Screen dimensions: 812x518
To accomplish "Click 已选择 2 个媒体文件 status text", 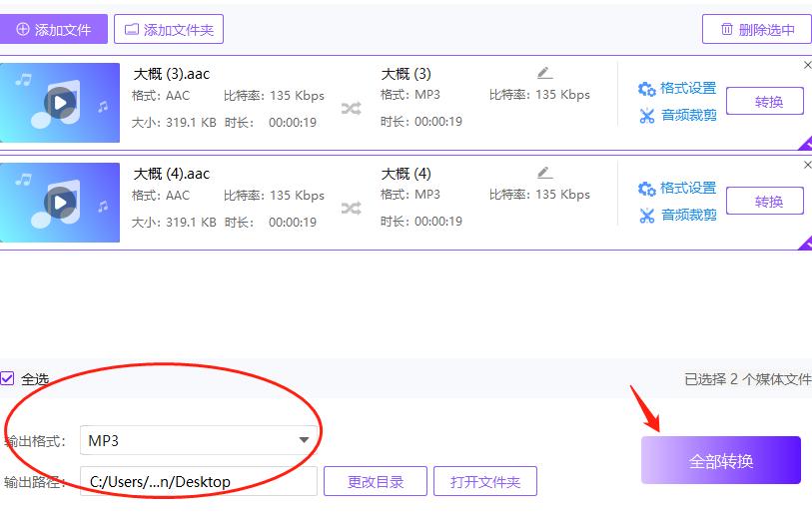I will click(x=748, y=379).
